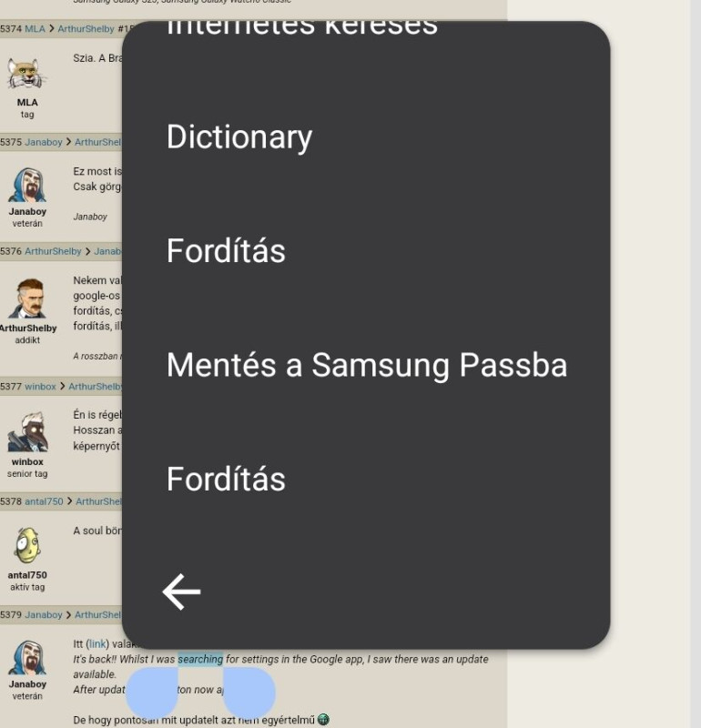Image resolution: width=701 pixels, height=728 pixels.
Task: Grab the left text selection handle
Action: [x=152, y=693]
